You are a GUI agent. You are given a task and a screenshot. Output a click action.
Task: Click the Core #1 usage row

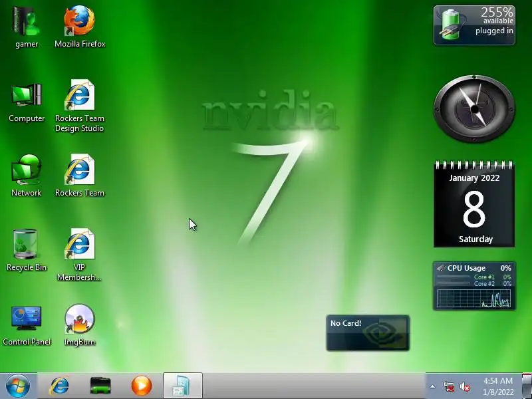point(474,277)
